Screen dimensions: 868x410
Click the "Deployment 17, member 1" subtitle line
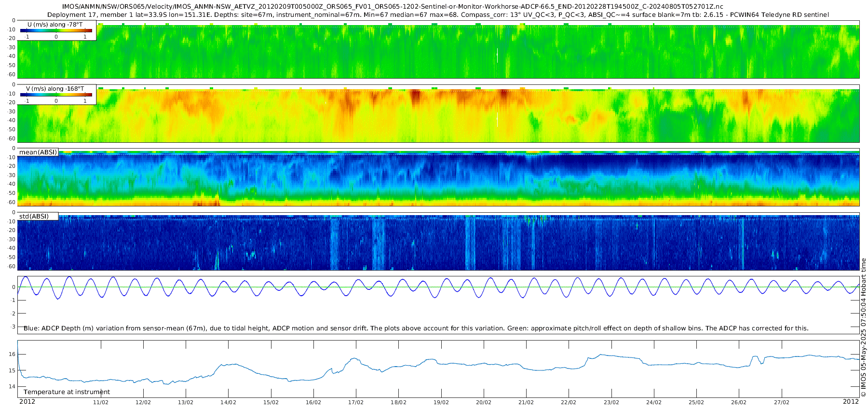coord(438,15)
